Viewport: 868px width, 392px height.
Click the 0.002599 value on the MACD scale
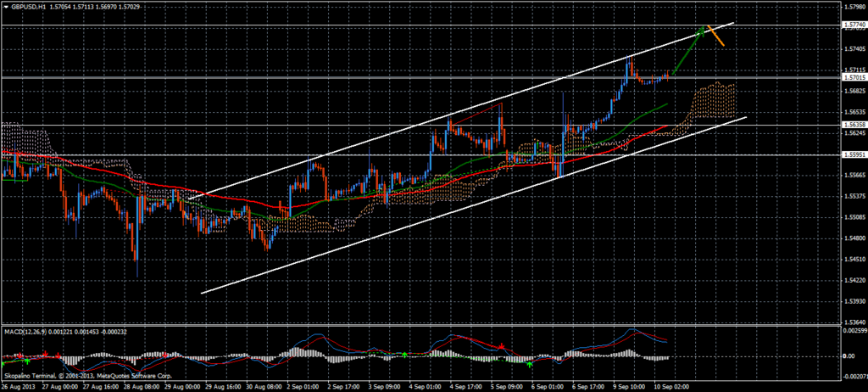pos(854,330)
